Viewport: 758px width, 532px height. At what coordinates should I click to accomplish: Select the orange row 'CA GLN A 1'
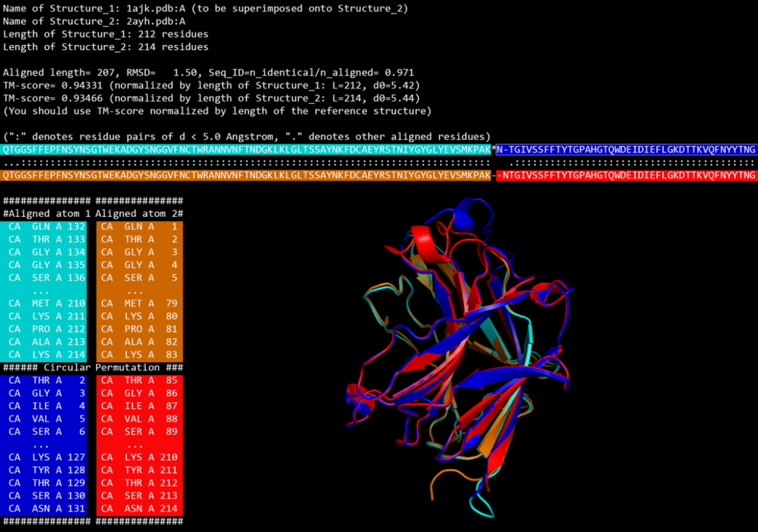pos(139,227)
